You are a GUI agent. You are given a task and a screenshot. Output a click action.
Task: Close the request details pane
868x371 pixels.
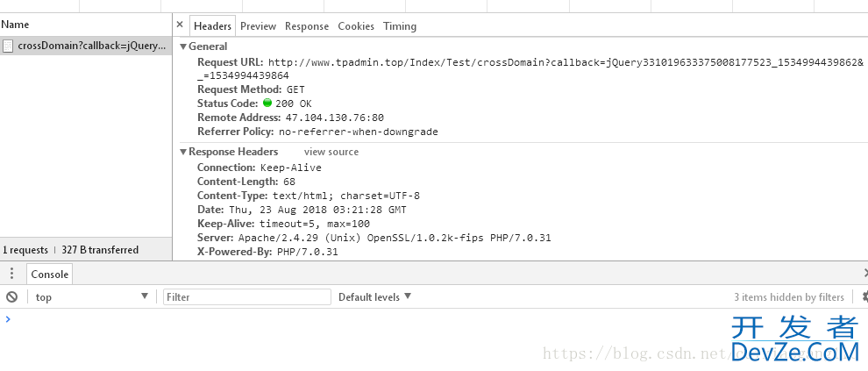(180, 25)
